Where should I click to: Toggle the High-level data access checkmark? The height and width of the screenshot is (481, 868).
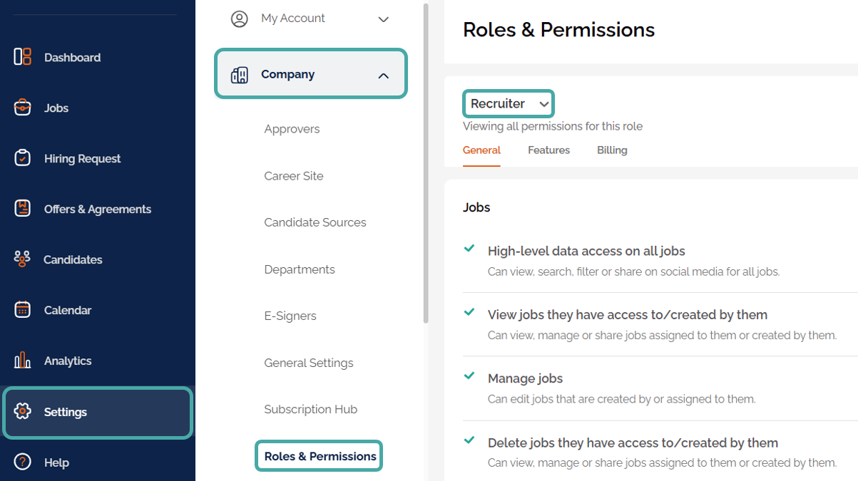point(469,249)
